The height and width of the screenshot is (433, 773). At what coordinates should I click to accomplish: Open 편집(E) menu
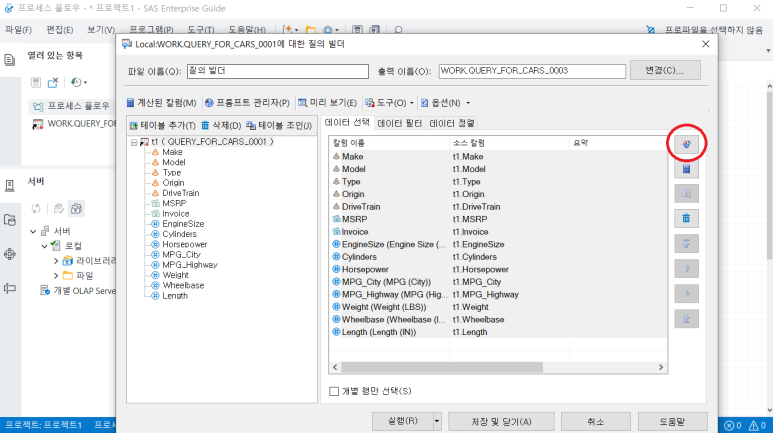tap(60, 30)
